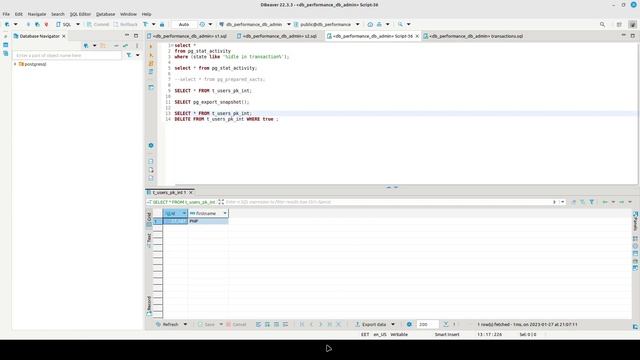
Task: Switch to the s1.sql editor tab
Action: [x=187, y=36]
